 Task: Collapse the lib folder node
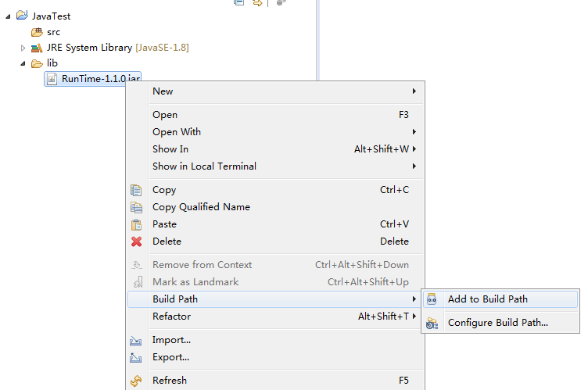click(x=23, y=64)
